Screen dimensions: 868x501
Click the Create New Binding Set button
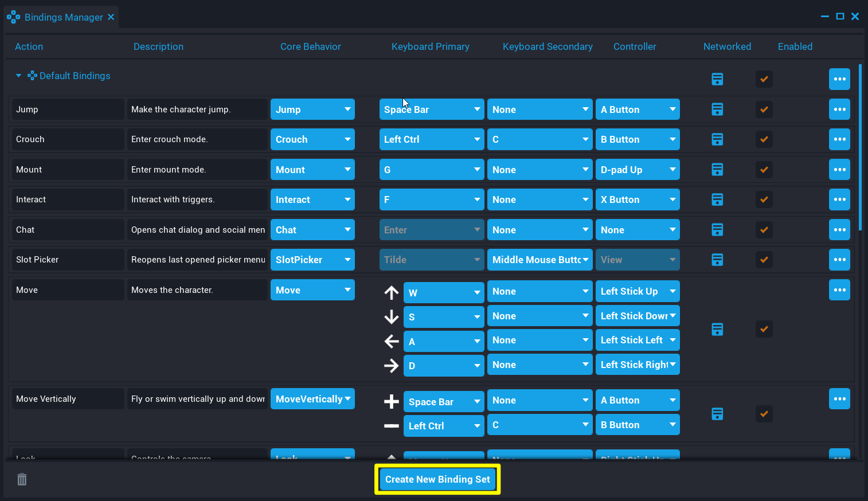coord(437,479)
